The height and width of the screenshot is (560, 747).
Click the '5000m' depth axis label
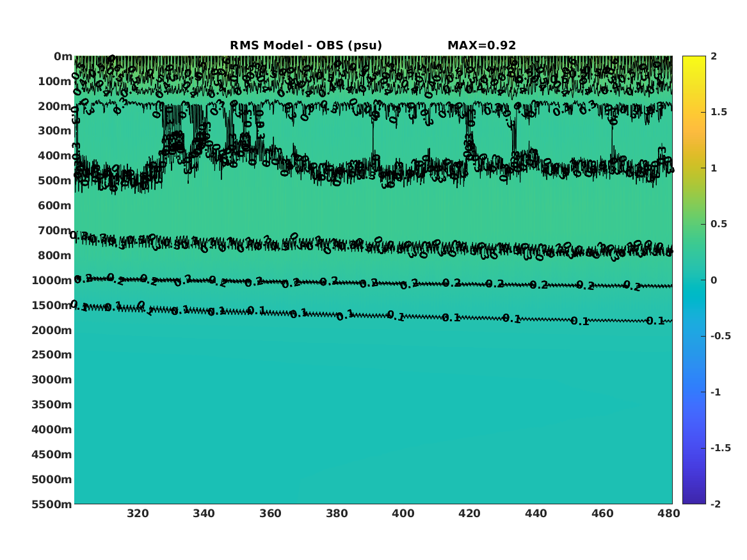(52, 479)
